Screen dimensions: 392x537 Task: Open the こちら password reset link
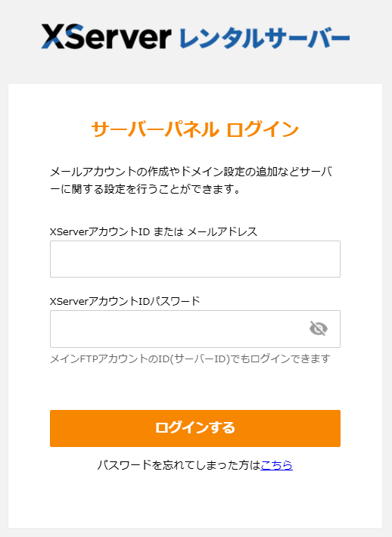pos(276,465)
